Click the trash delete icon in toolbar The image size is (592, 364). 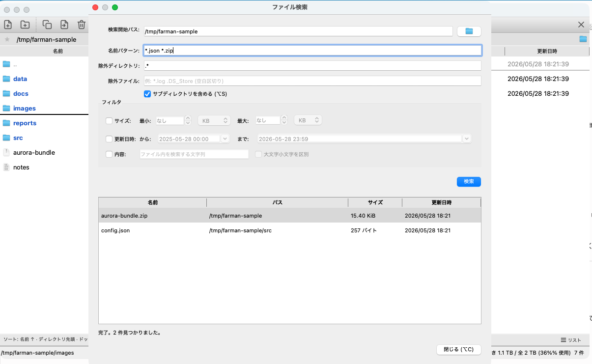click(82, 25)
